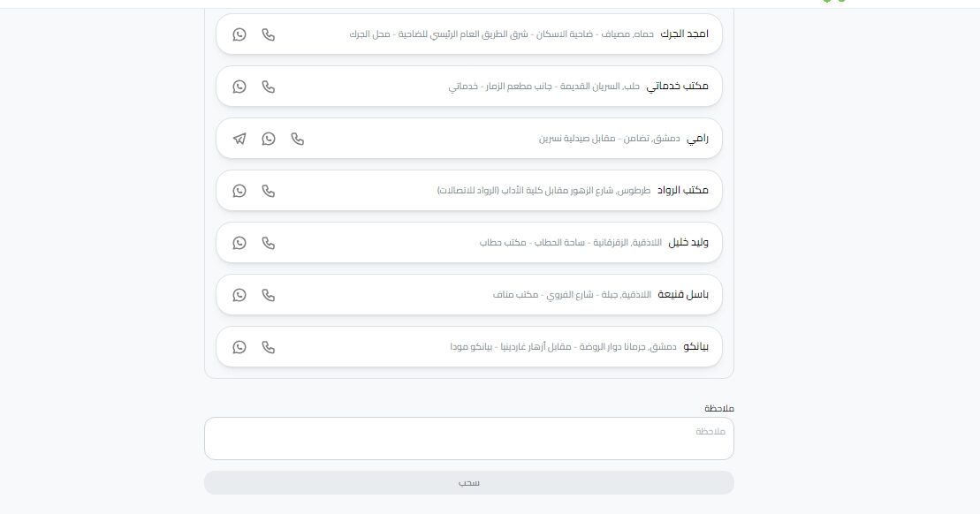Click inside the ملاحظة note field

tap(468, 438)
